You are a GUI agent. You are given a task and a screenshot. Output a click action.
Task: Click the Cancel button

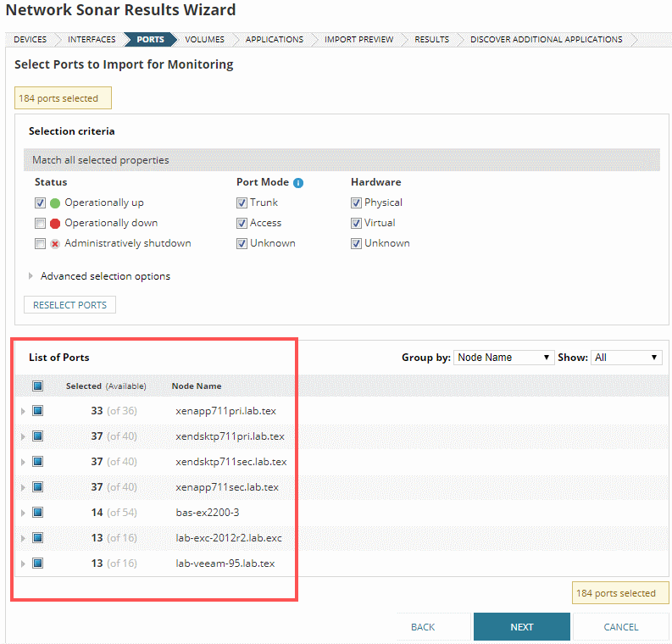pyautogui.click(x=620, y=627)
